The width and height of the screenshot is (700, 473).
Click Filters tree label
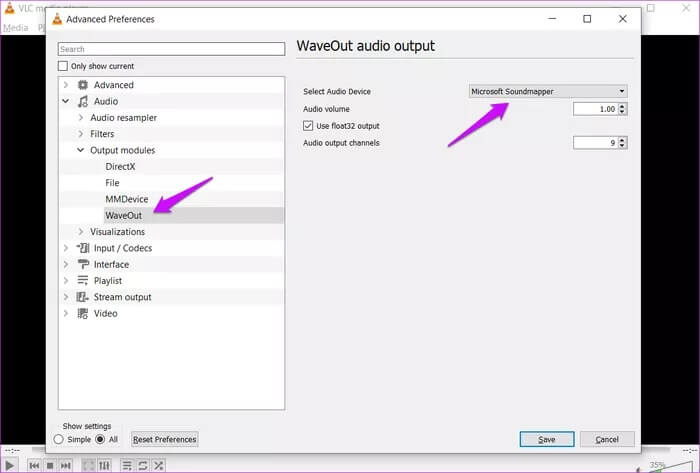tap(102, 134)
